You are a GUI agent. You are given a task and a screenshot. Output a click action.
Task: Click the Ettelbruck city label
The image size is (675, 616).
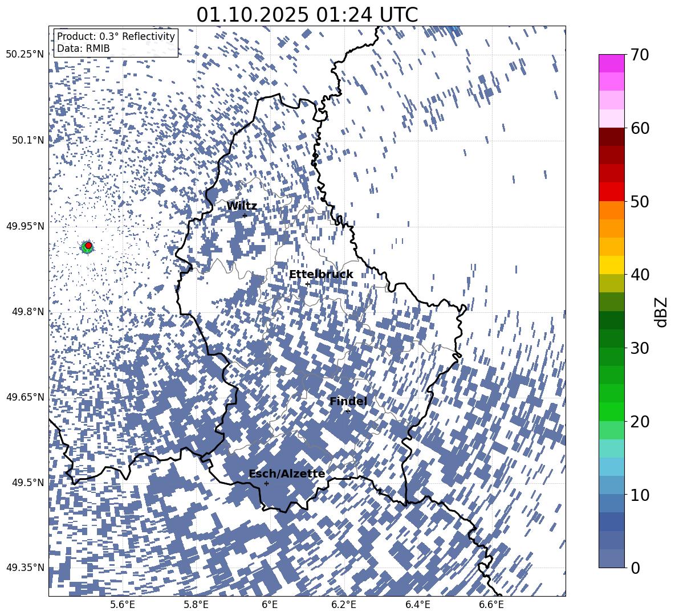coord(321,275)
